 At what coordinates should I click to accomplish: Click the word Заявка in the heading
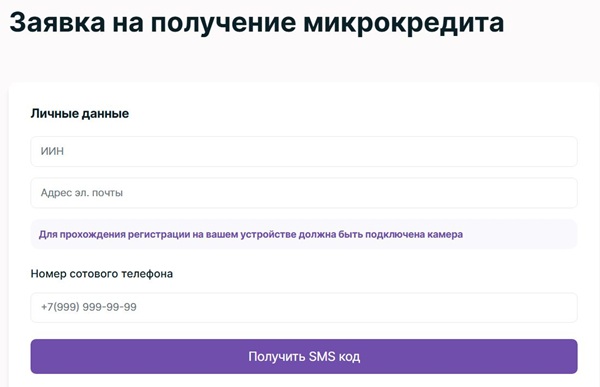pos(57,22)
